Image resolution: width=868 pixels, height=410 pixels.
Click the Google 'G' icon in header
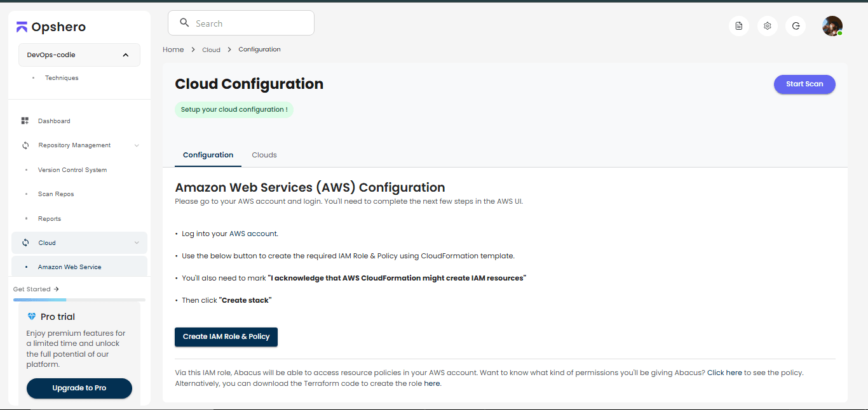[796, 26]
